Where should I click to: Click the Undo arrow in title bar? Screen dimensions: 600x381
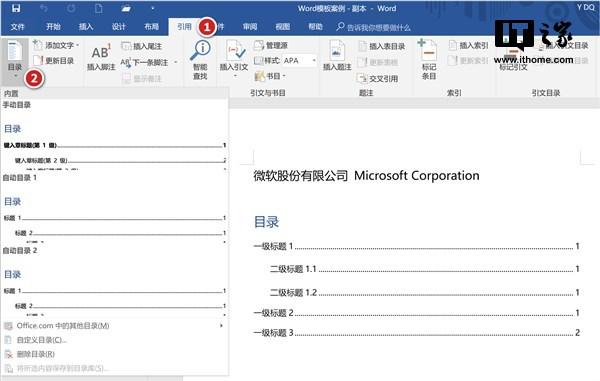point(43,8)
